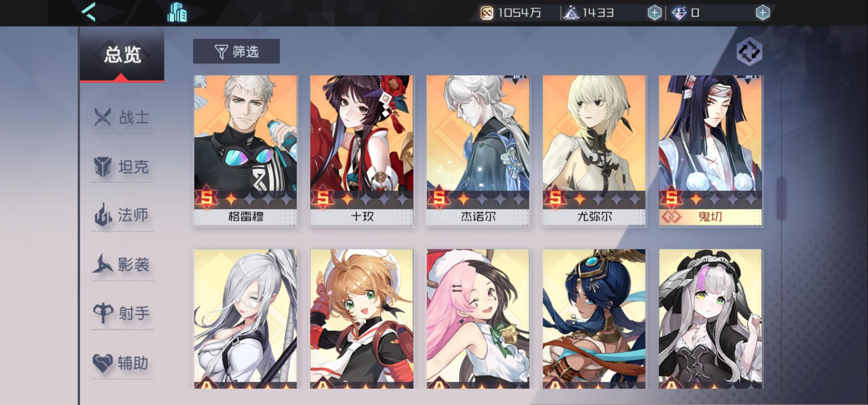Tap the back arrow icon

[x=89, y=12]
